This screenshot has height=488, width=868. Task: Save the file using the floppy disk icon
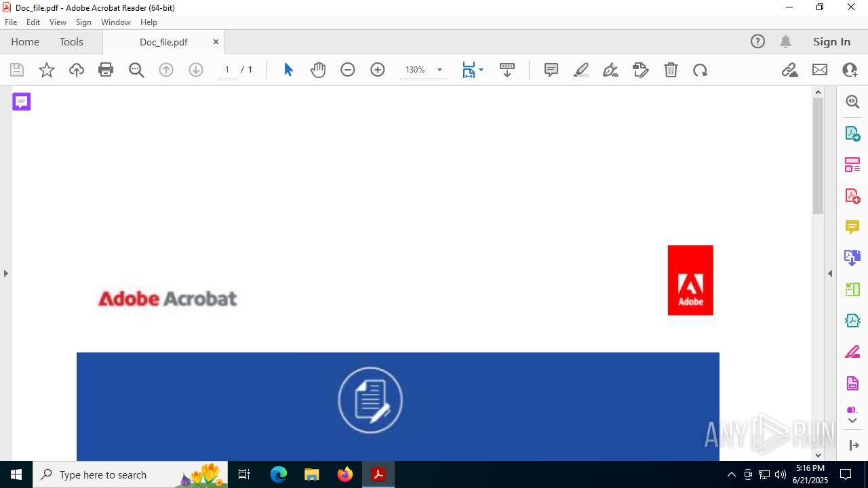pos(17,70)
